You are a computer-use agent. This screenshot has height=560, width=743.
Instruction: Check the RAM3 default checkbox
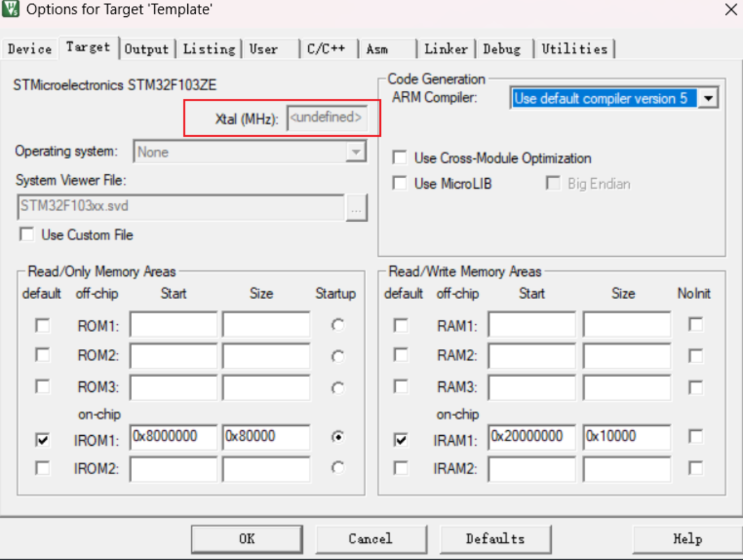click(401, 387)
